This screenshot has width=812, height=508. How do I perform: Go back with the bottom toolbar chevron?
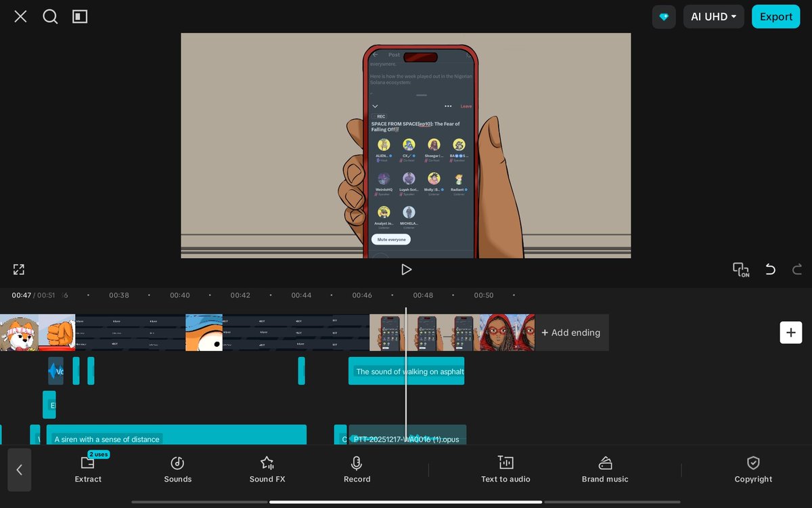click(x=20, y=469)
